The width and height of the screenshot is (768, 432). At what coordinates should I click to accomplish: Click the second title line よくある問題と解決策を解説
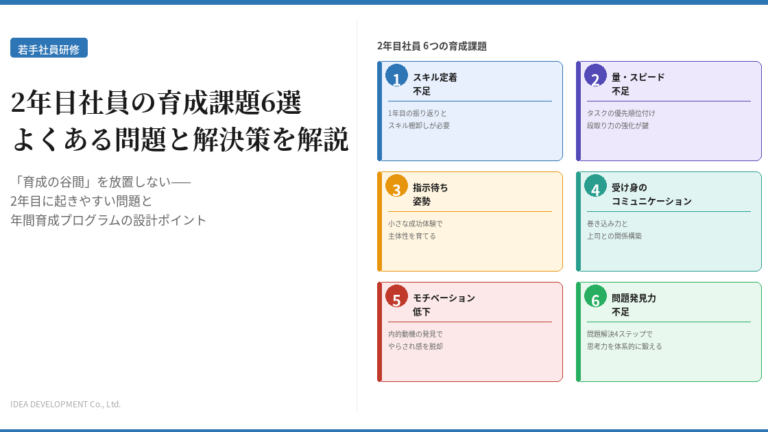(180, 140)
